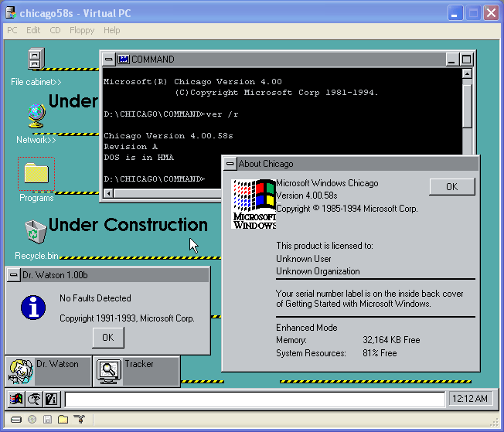Click 'Unknown Organization' text
The width and height of the screenshot is (504, 432).
point(318,271)
